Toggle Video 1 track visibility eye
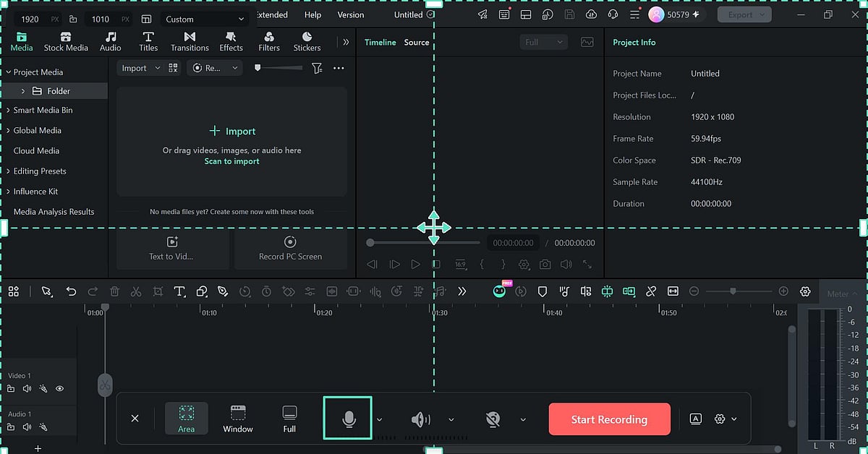This screenshot has width=868, height=454. (60, 388)
